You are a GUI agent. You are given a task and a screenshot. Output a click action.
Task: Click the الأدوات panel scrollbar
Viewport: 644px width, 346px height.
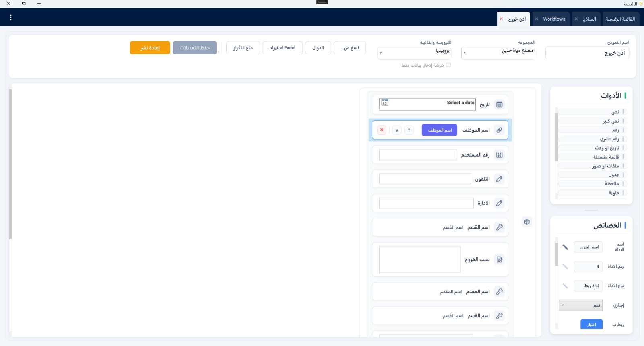pos(557,137)
